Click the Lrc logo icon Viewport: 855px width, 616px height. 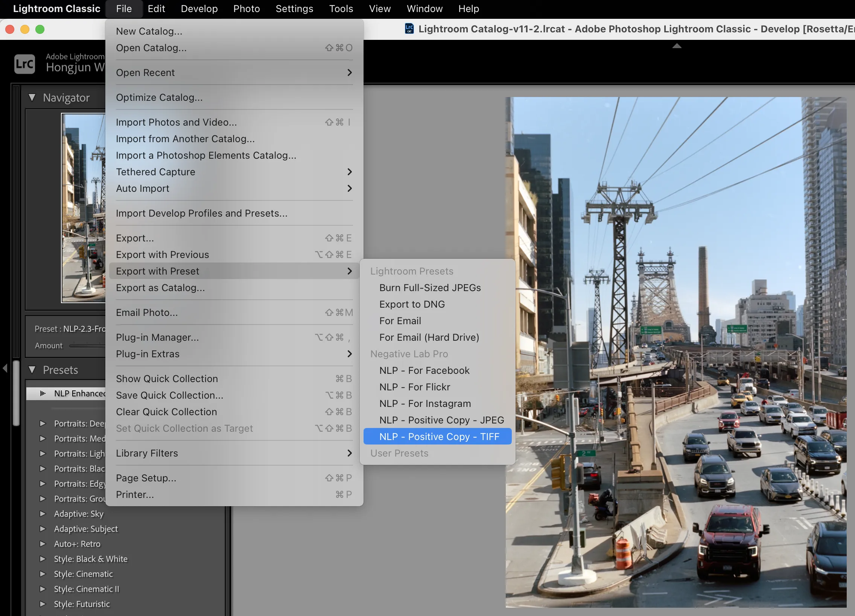coord(24,64)
